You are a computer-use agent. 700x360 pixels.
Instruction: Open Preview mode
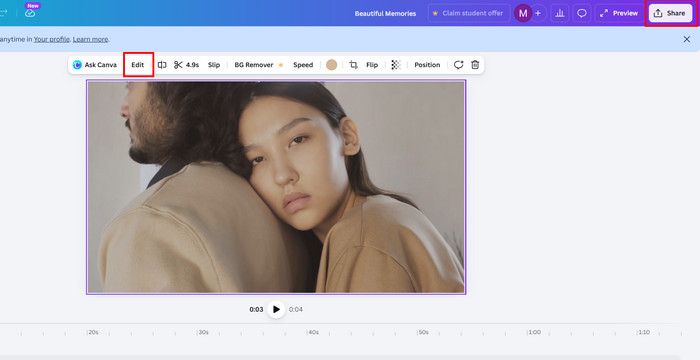(619, 13)
